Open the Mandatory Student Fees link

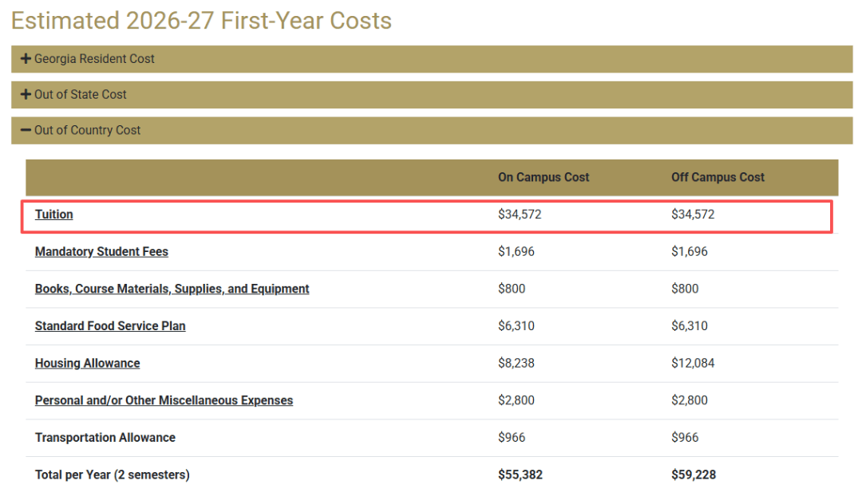[101, 252]
